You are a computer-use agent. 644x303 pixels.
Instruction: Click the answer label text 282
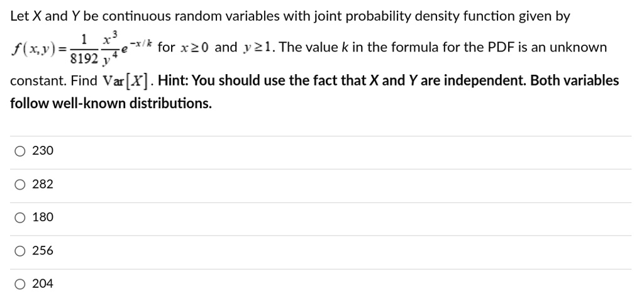[43, 184]
